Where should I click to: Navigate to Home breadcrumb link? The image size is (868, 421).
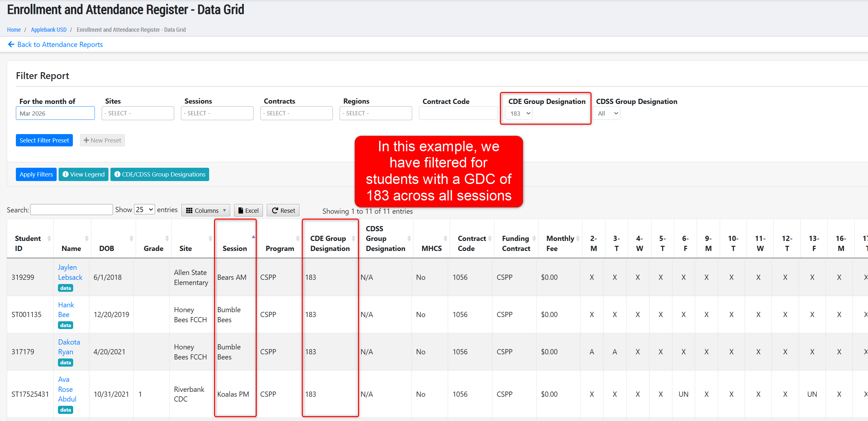(14, 30)
